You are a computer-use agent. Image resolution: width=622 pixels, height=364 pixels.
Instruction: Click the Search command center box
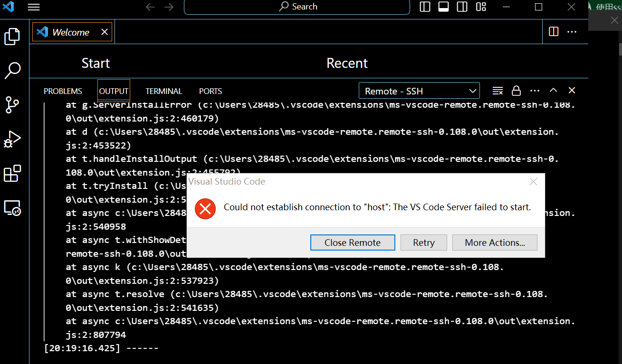point(297,7)
